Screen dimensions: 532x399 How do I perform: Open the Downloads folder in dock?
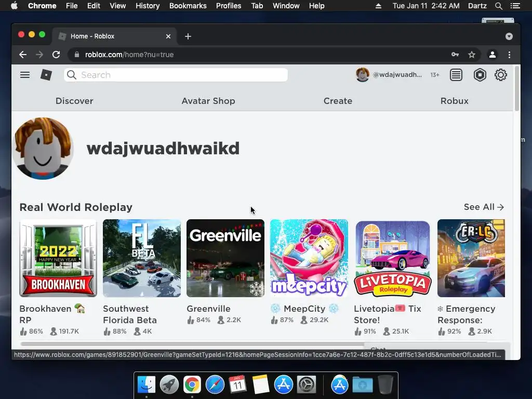(362, 385)
